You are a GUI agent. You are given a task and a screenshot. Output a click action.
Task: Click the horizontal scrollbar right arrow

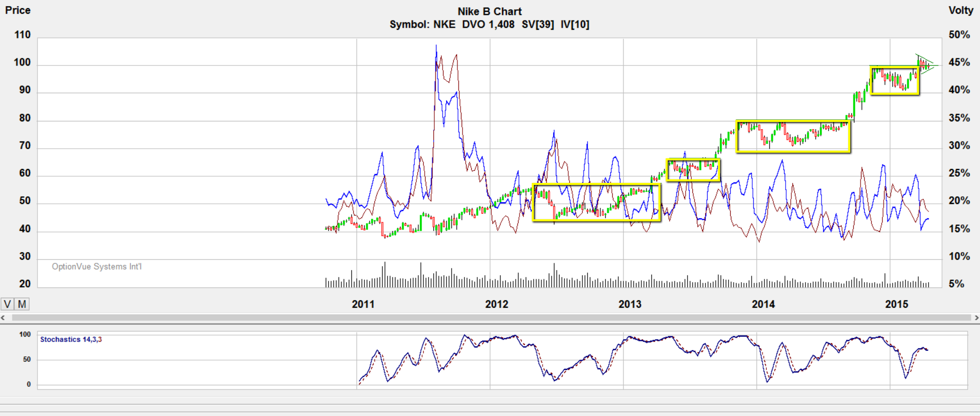pyautogui.click(x=976, y=318)
